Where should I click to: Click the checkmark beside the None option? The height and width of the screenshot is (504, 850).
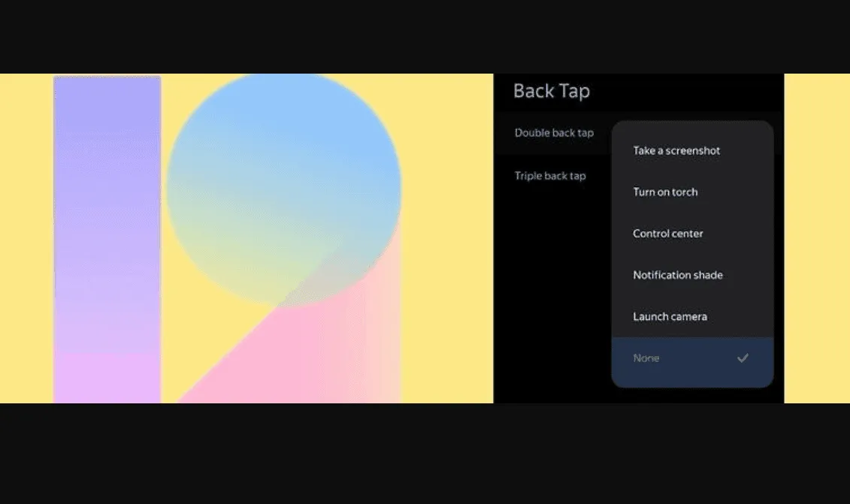(743, 358)
